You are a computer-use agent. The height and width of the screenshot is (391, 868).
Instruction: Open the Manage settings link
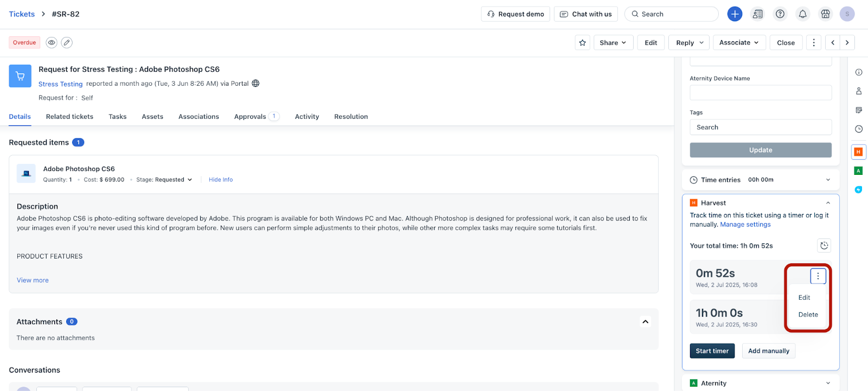point(745,225)
